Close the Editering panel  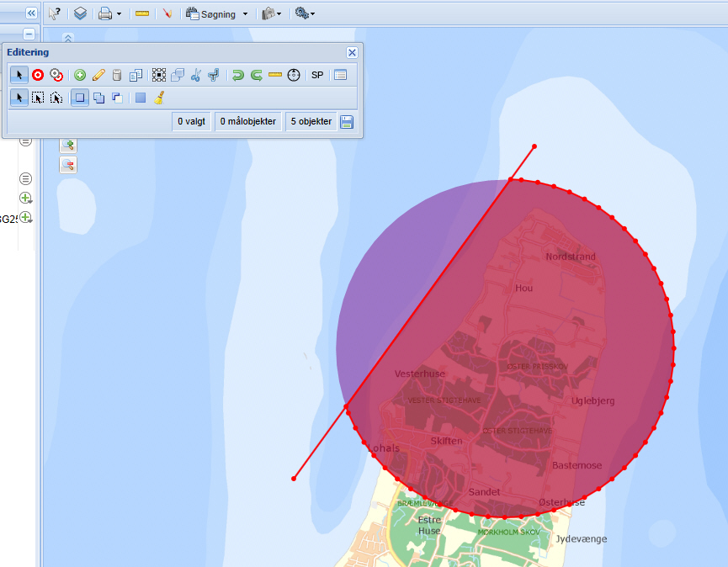pyautogui.click(x=352, y=52)
